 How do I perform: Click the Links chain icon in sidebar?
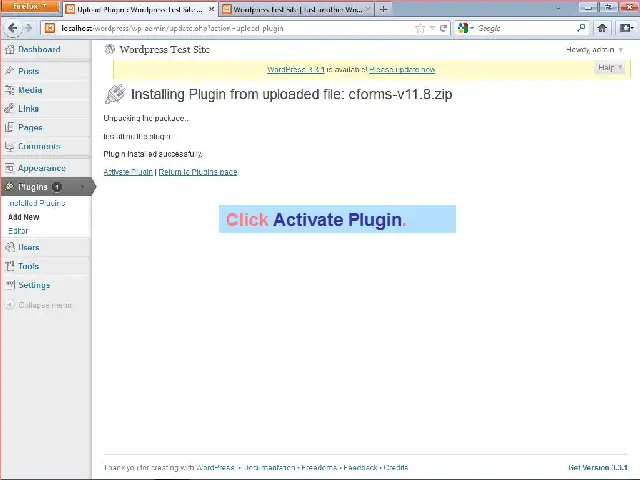point(9,109)
